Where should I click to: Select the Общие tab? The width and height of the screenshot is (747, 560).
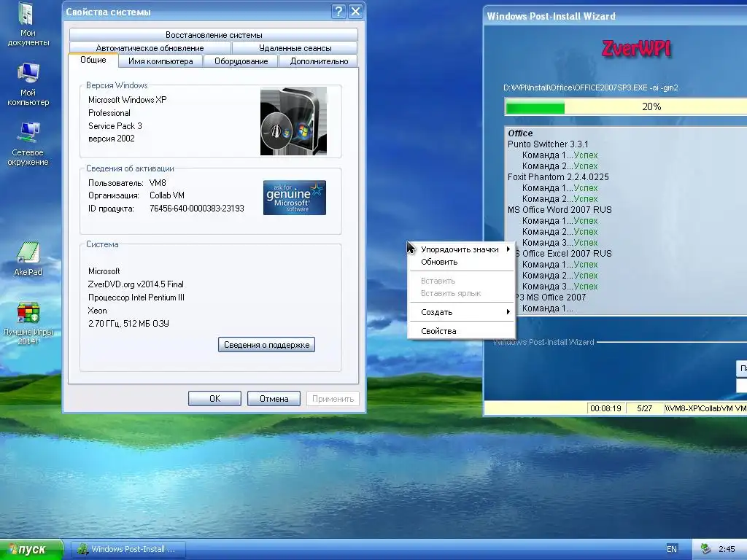93,60
